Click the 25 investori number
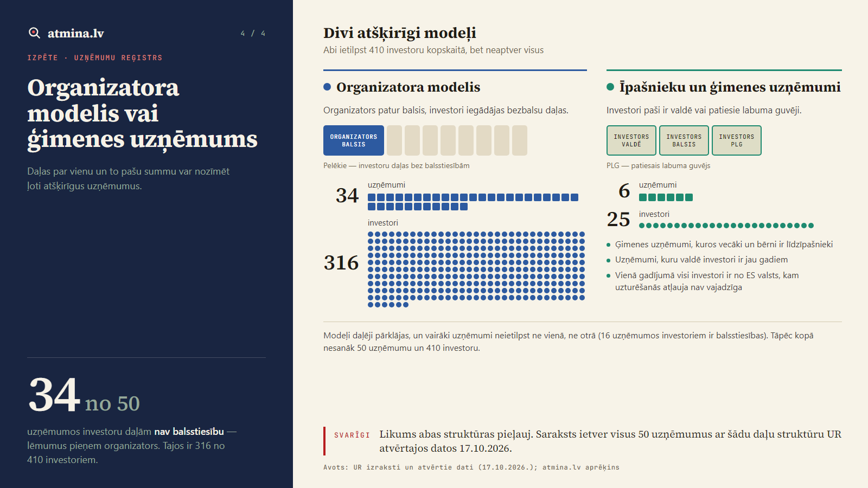This screenshot has width=868, height=488. (x=618, y=219)
